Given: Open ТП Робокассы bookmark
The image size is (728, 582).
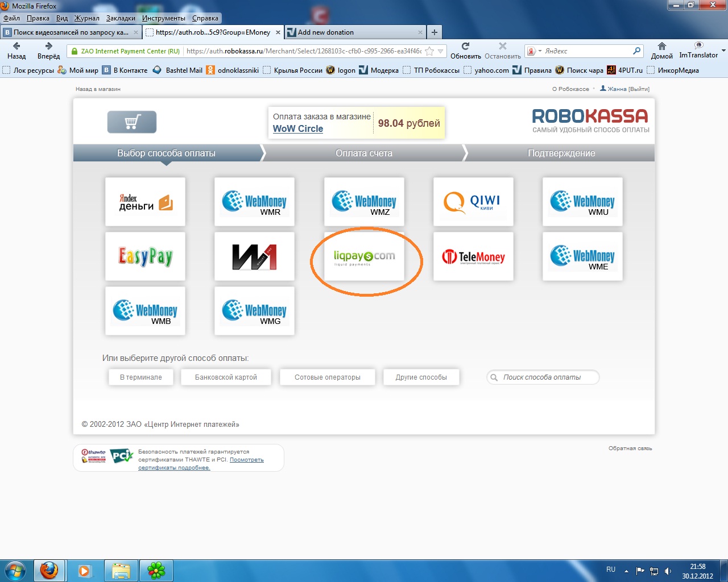Looking at the screenshot, I should click(431, 70).
